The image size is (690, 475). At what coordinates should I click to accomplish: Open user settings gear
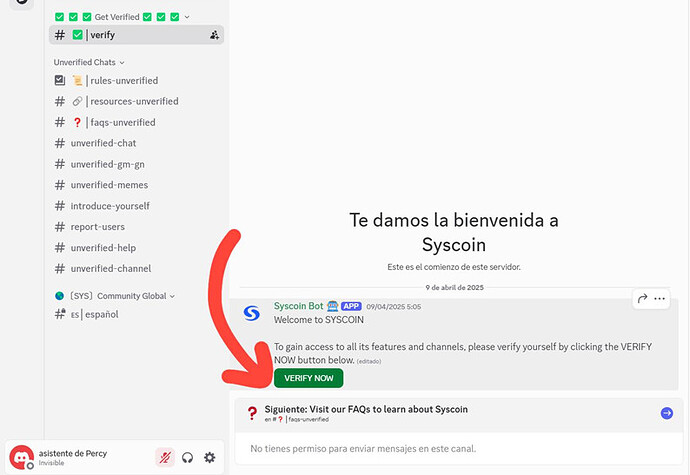[x=210, y=457]
